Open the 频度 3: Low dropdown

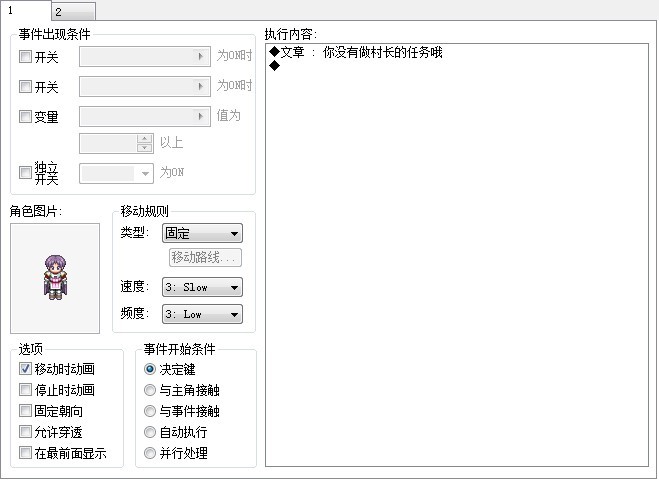tap(202, 314)
